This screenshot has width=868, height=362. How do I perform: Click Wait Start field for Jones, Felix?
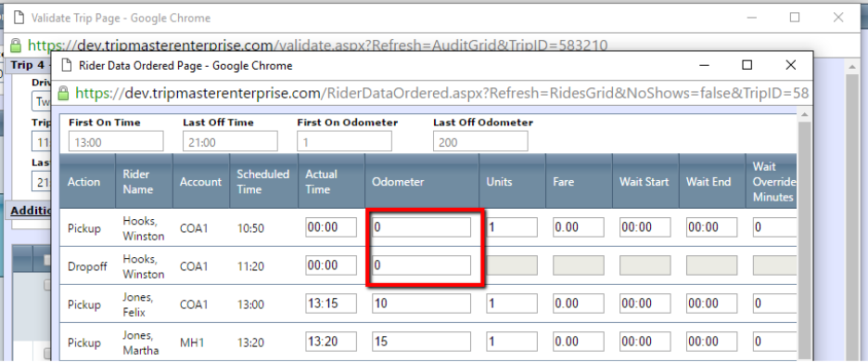pos(645,304)
